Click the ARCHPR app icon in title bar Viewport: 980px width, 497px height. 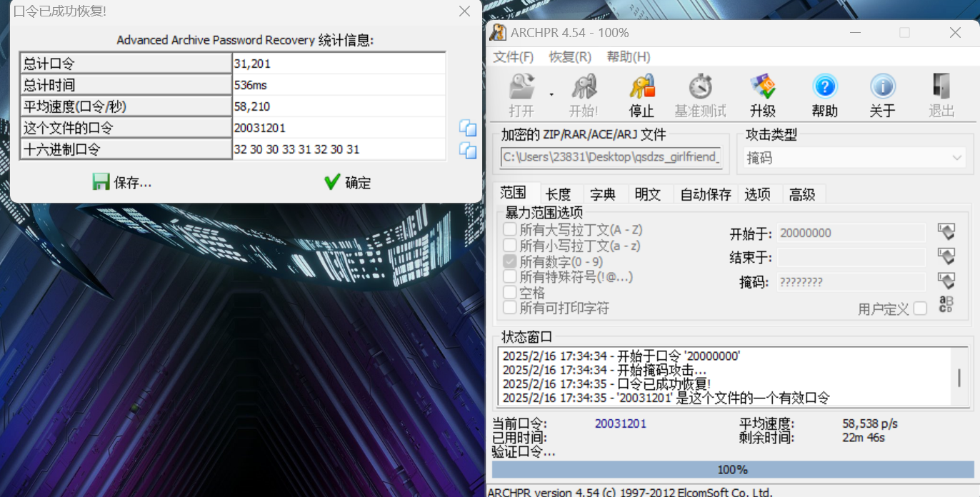tap(499, 32)
